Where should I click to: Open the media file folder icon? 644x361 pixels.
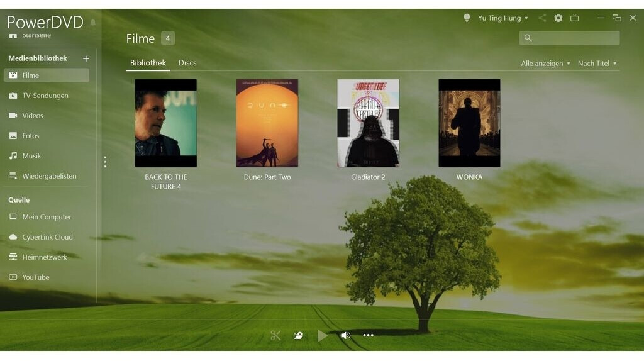298,335
